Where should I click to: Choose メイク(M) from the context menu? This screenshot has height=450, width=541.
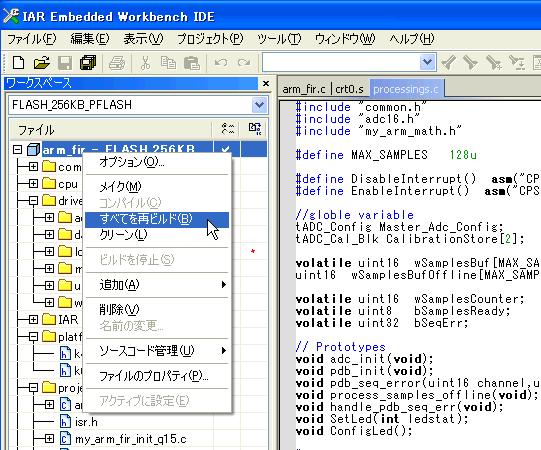[157, 187]
